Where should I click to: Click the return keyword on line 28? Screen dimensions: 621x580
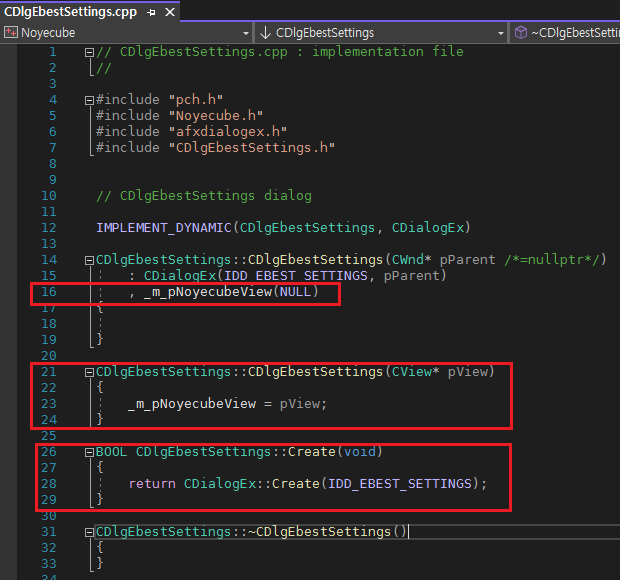[x=152, y=484]
